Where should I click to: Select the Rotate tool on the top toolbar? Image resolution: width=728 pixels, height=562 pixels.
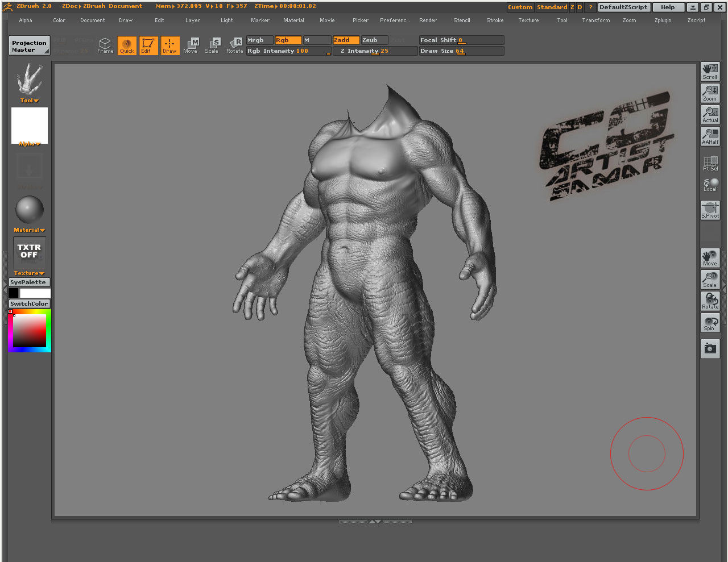[x=235, y=45]
